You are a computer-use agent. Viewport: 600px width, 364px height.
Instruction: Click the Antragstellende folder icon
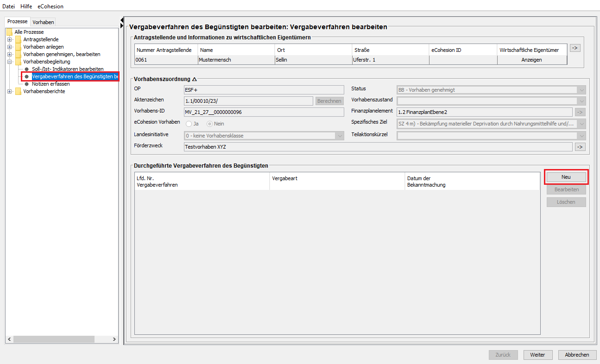[18, 39]
